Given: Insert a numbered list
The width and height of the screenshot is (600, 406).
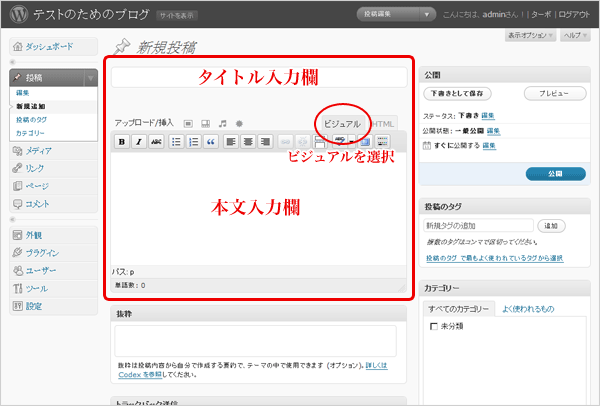Looking at the screenshot, I should pos(193,142).
